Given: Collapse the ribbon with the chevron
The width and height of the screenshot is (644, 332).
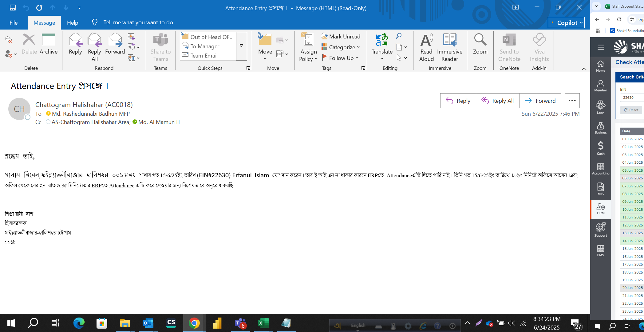Looking at the screenshot, I should pyautogui.click(x=584, y=69).
